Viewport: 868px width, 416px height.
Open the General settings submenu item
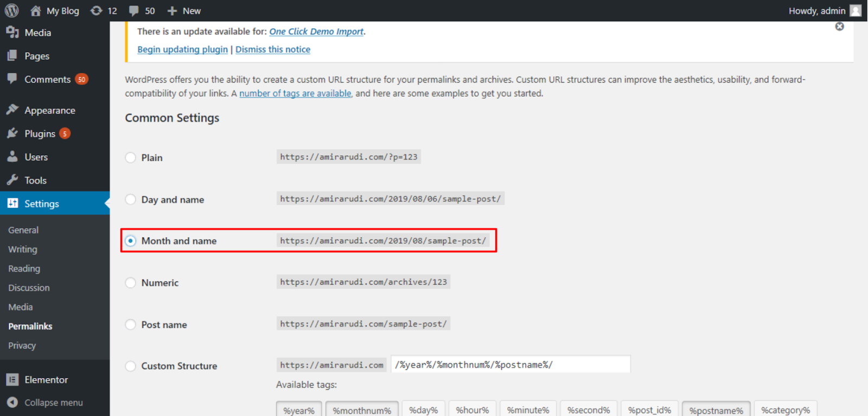23,230
